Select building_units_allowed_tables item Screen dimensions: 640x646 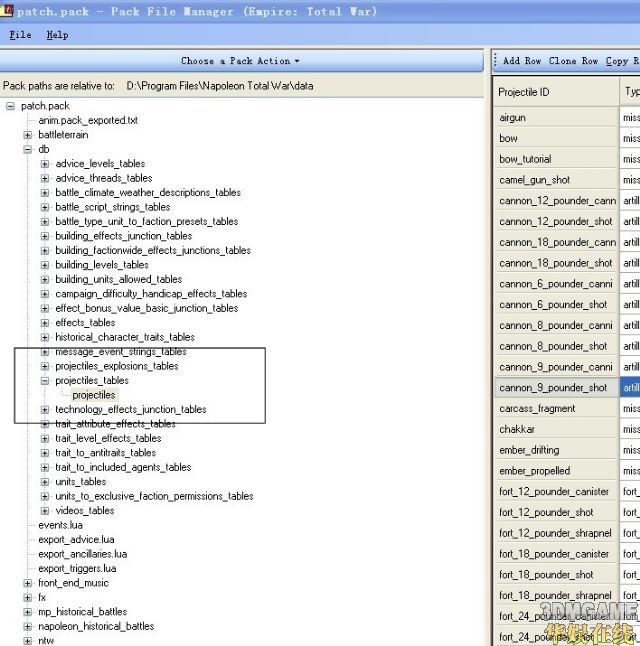pyautogui.click(x=119, y=279)
